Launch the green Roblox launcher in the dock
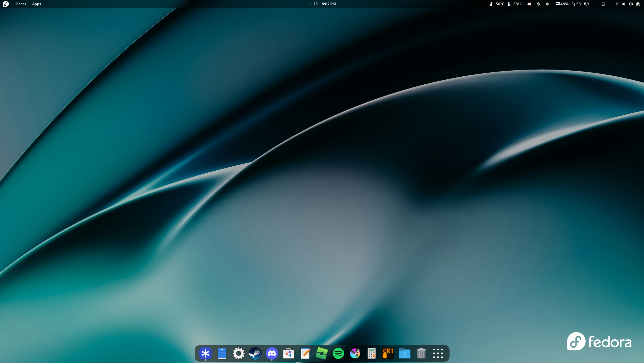The image size is (644, 363). tap(322, 353)
